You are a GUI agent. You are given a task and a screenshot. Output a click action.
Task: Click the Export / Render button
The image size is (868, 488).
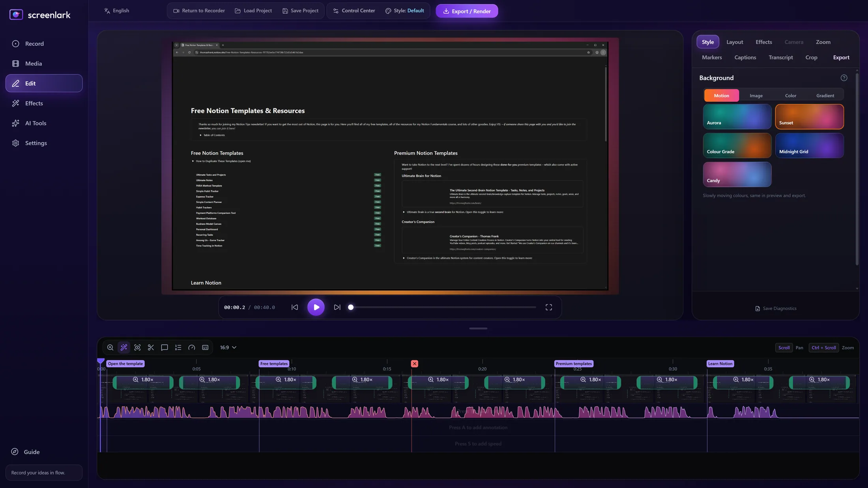467,11
